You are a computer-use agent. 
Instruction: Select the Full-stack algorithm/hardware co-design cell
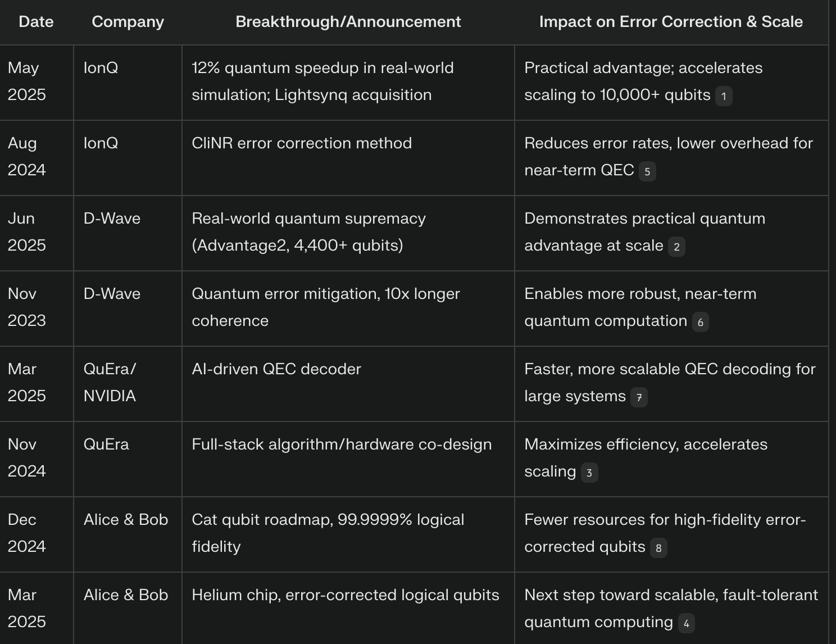(x=342, y=445)
